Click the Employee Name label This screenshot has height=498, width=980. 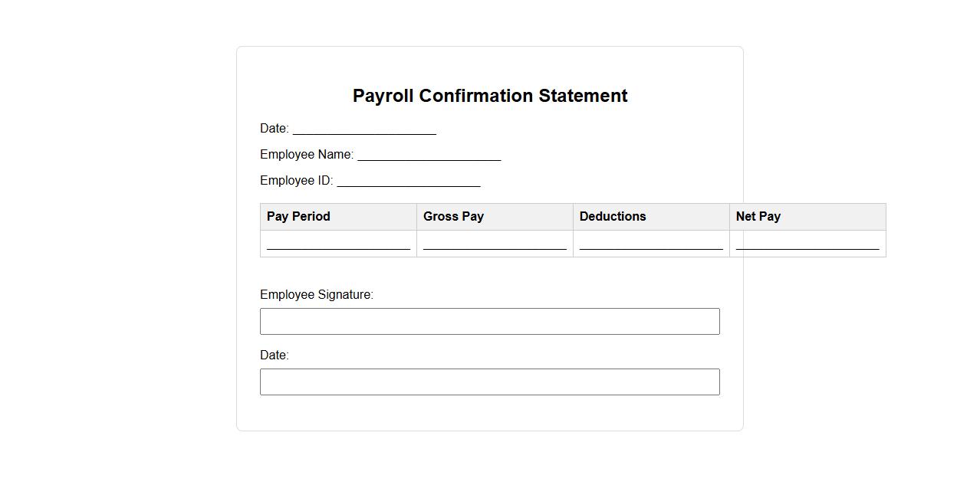(307, 155)
